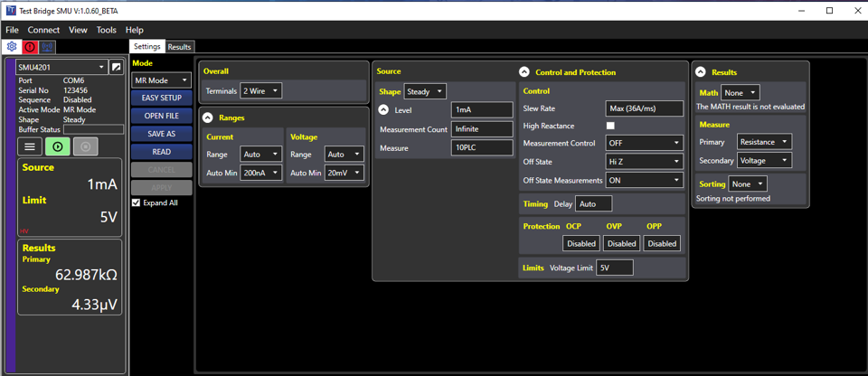This screenshot has height=376, width=868.
Task: Click the Slew Rate Max field
Action: coord(645,108)
